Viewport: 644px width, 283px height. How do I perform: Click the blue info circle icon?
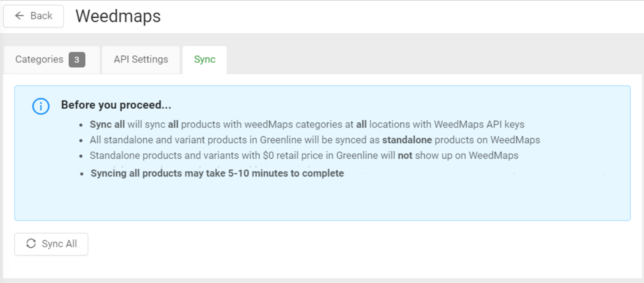point(41,107)
